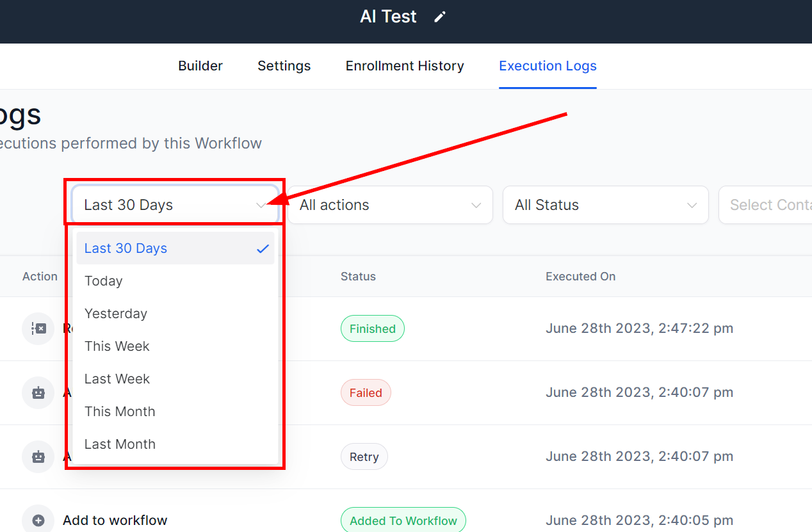This screenshot has height=532, width=812.
Task: Select Yesterday in the date range list
Action: [x=116, y=314]
